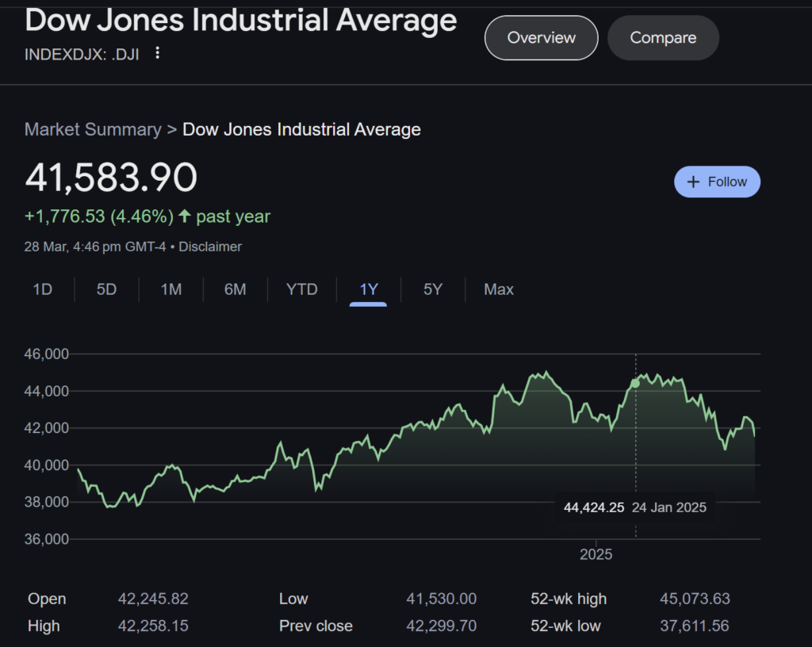Click the Open value 42,245.82
This screenshot has width=812, height=647.
(153, 599)
